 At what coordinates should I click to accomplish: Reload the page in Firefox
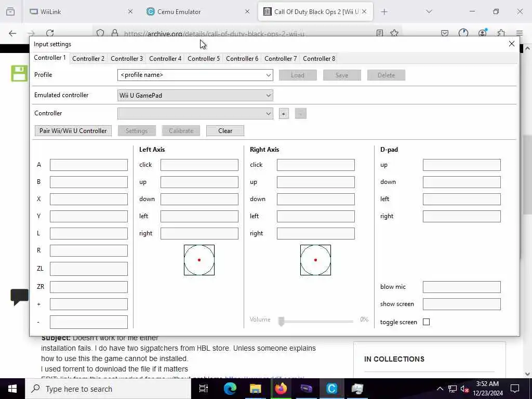[50, 33]
